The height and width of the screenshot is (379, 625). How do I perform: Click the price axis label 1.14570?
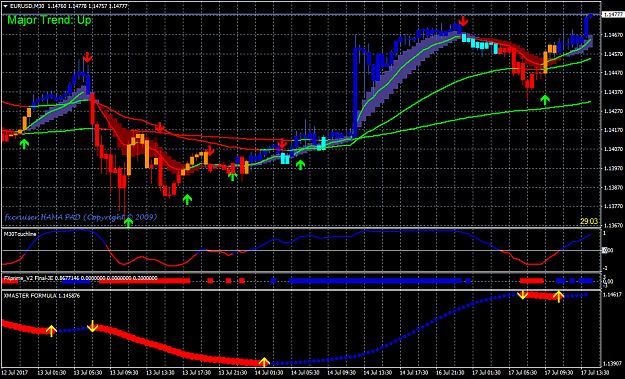click(x=613, y=54)
